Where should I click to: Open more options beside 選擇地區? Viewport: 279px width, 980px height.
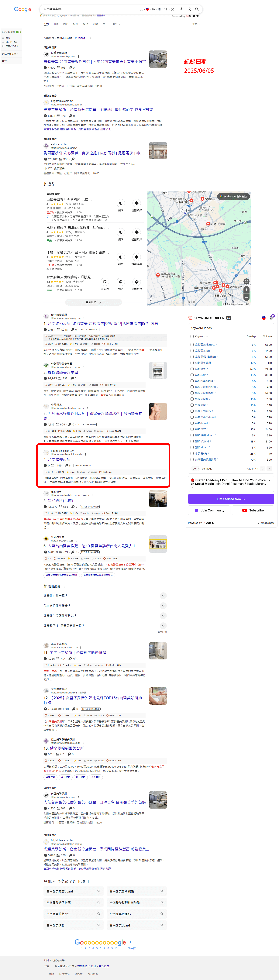[90, 38]
